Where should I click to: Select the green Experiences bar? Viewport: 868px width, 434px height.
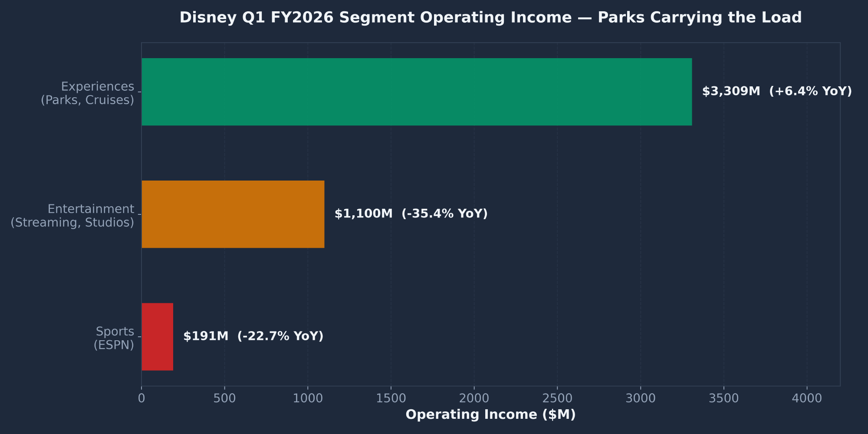[x=417, y=91]
